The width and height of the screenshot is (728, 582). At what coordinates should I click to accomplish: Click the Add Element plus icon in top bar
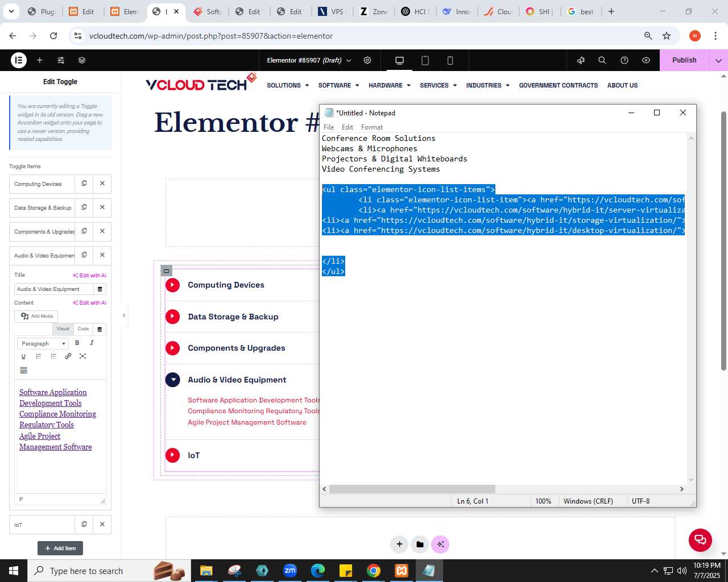click(40, 60)
